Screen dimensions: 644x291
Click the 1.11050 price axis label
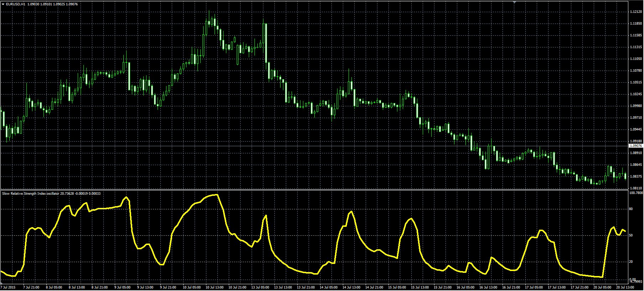[636, 59]
